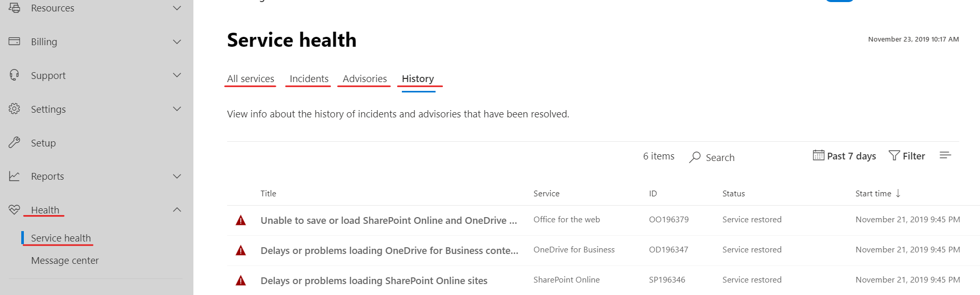
Task: Switch to the Incidents tab
Action: coord(309,79)
